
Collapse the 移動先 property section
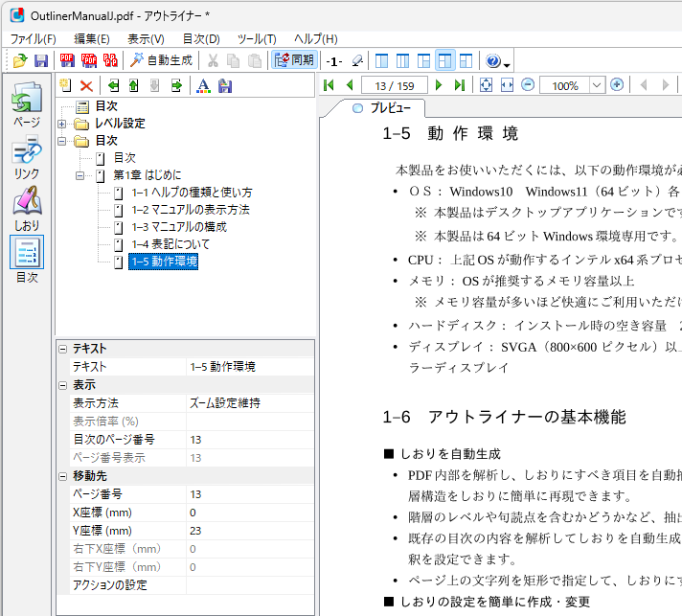[63, 476]
